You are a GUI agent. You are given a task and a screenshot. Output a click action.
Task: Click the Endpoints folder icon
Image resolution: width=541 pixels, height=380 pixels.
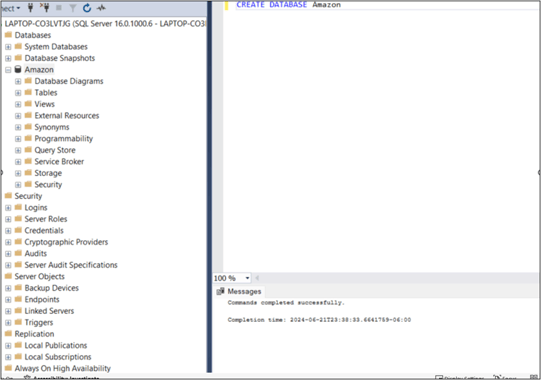coord(18,299)
